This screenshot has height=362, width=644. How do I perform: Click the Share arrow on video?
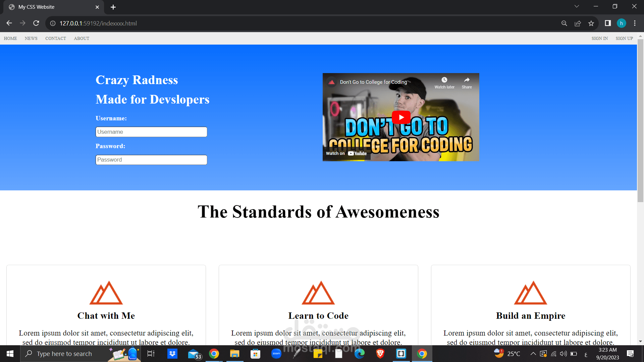point(467,80)
